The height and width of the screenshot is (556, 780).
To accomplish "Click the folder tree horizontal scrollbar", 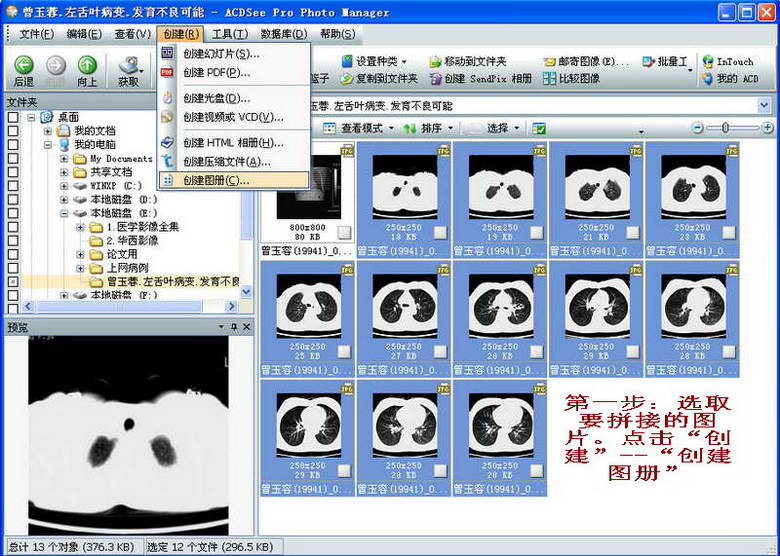I will [x=119, y=306].
